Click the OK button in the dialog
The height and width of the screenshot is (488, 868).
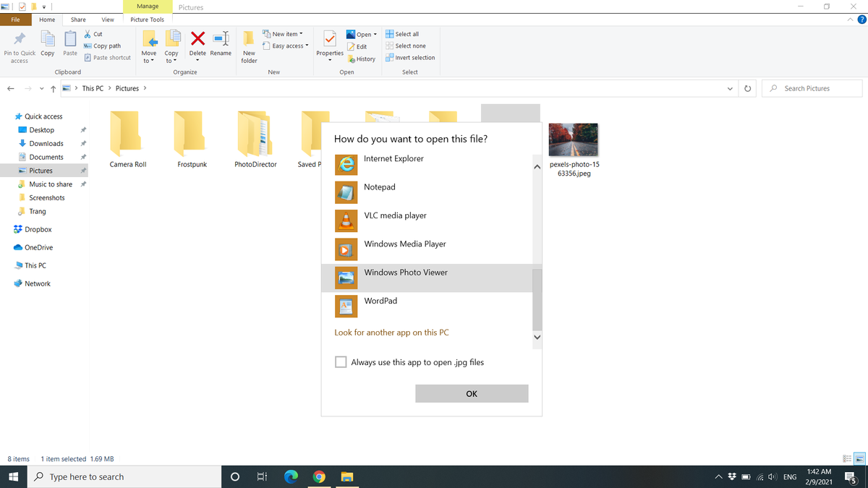click(x=471, y=393)
